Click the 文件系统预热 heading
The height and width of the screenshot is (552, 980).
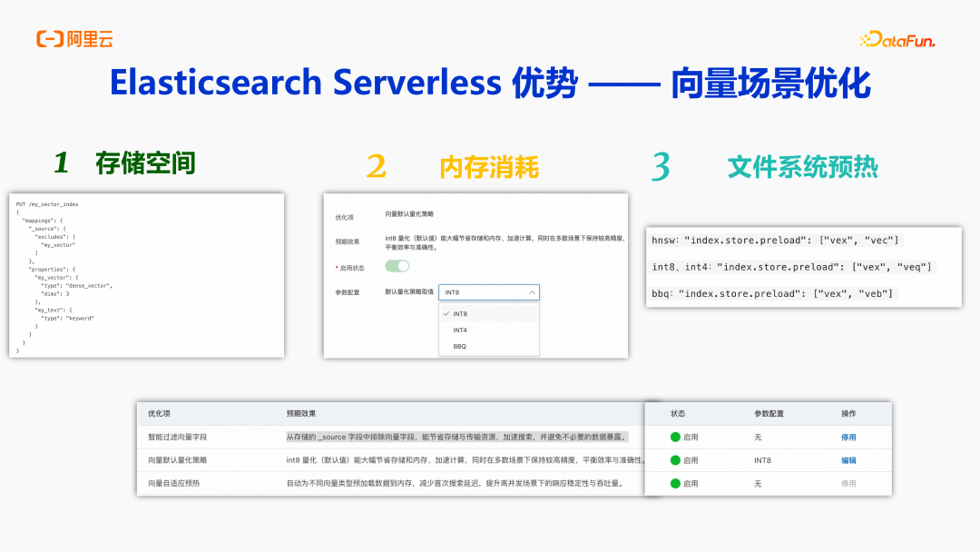tap(802, 168)
